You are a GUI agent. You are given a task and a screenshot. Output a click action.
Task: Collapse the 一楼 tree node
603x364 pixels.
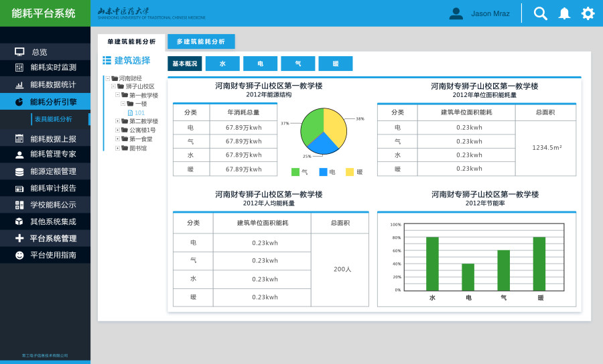(x=123, y=103)
